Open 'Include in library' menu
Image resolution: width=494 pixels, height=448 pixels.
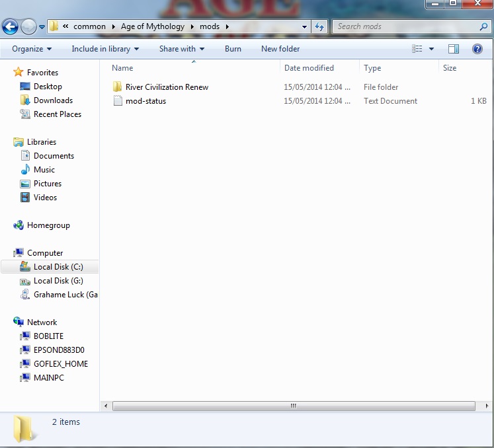tap(105, 49)
